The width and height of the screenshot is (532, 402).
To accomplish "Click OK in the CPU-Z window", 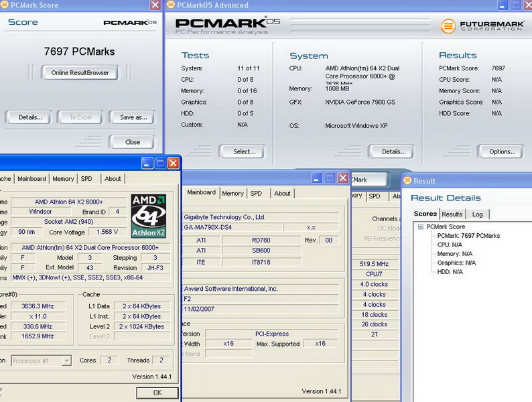I will pos(157,393).
